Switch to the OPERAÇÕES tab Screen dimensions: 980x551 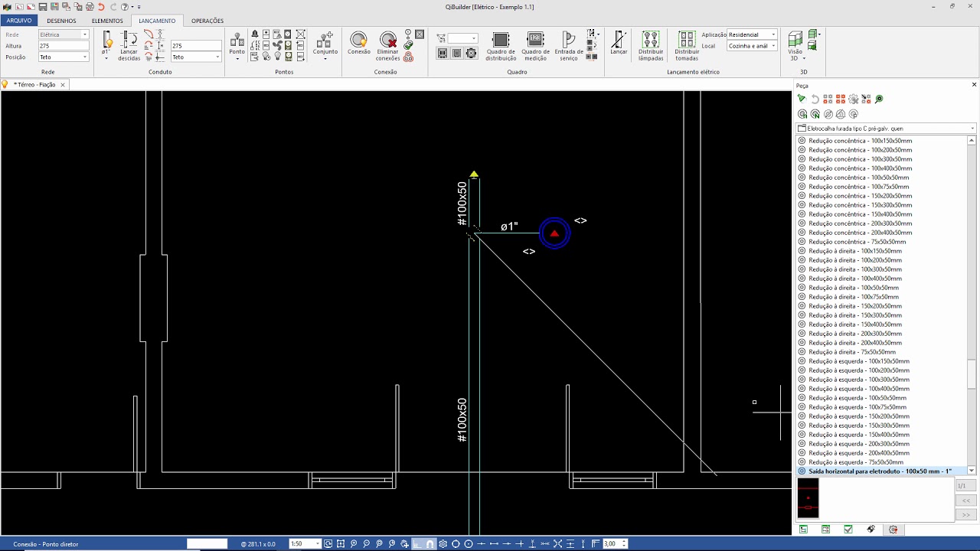(207, 21)
